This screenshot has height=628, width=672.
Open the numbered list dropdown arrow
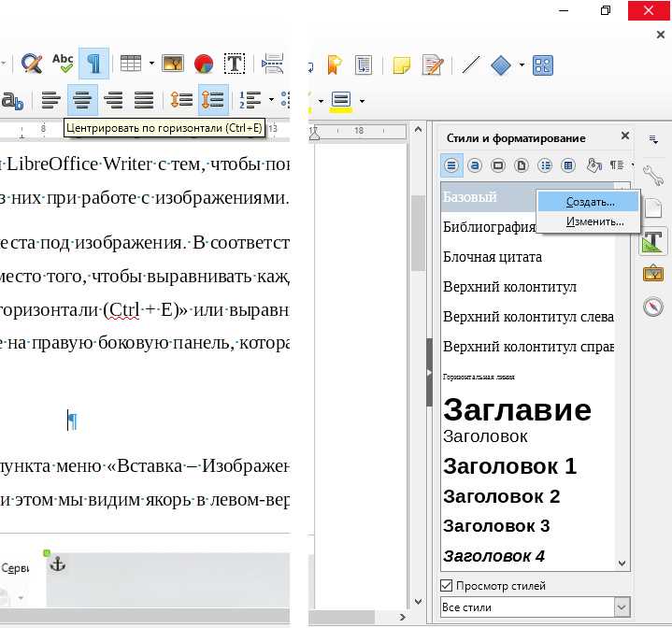271,100
